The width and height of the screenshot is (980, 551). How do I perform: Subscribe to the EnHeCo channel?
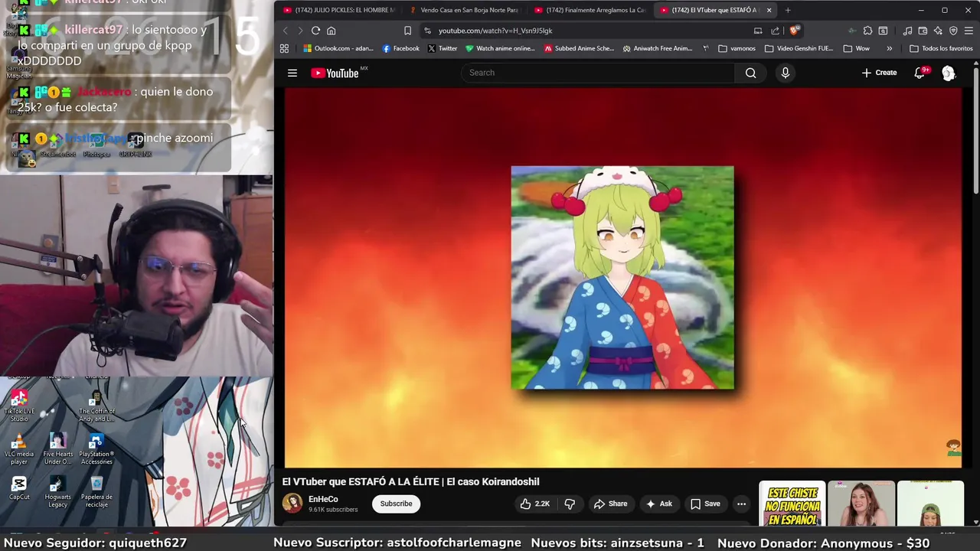[396, 504]
